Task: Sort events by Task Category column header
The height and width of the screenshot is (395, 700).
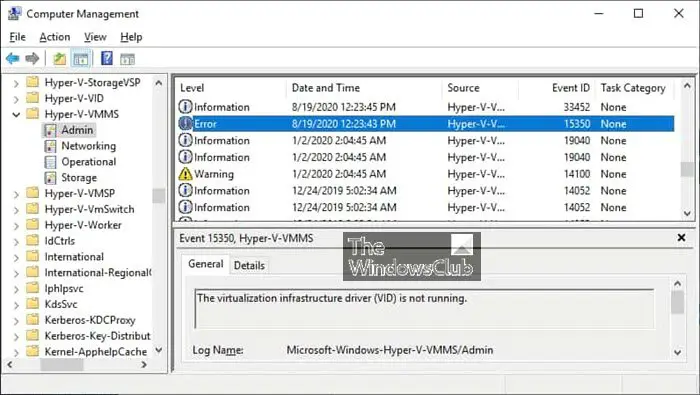Action: coord(633,88)
